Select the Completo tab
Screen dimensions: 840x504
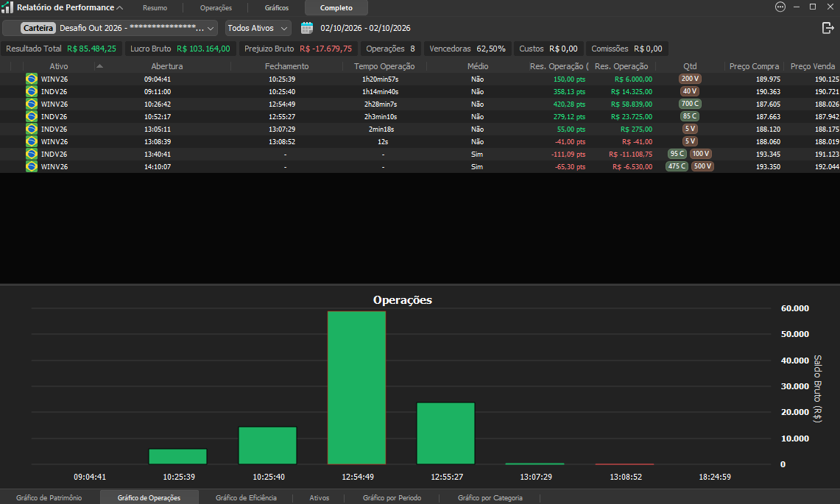[x=336, y=8]
